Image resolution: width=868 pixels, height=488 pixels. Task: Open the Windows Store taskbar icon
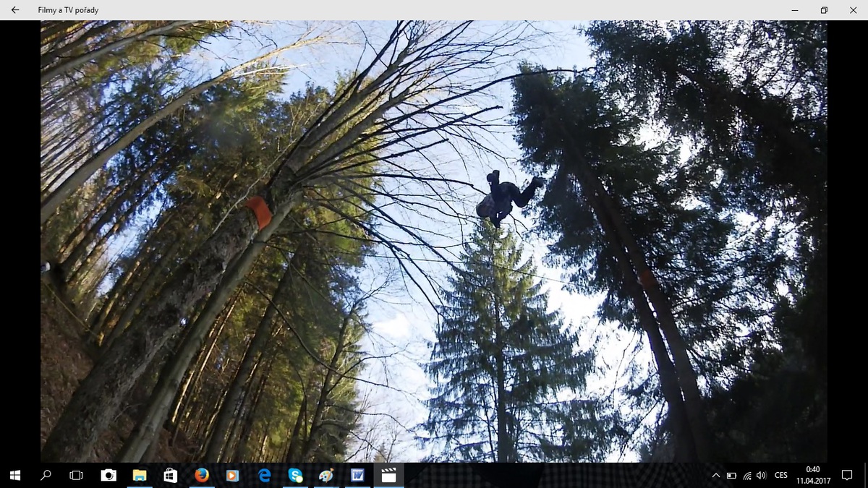click(x=171, y=475)
